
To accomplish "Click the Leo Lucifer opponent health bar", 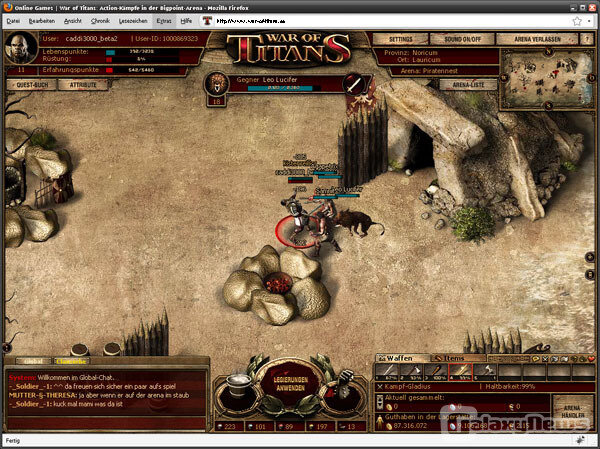I will pyautogui.click(x=284, y=88).
